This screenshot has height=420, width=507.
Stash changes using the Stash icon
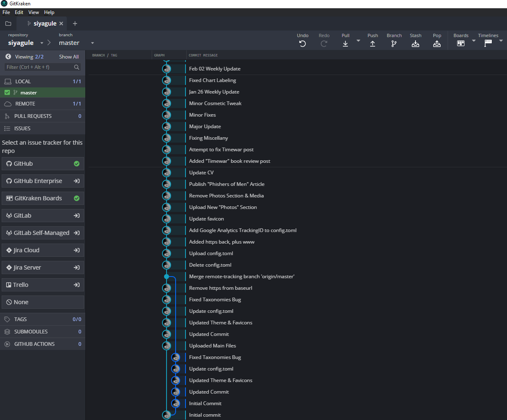click(x=415, y=44)
